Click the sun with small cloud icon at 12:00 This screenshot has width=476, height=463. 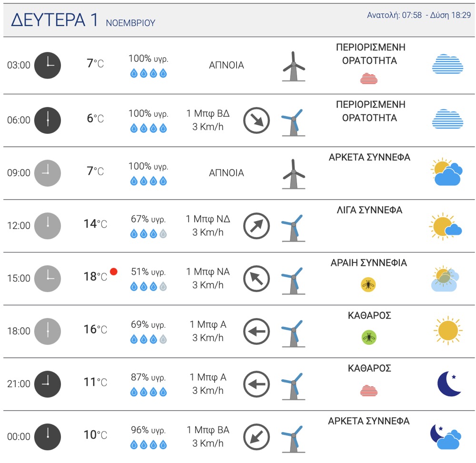[446, 226]
